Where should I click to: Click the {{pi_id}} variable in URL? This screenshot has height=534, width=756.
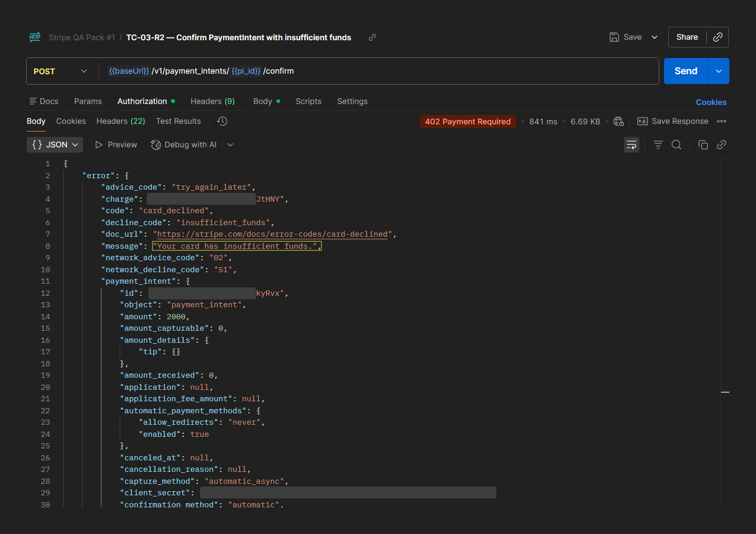tap(246, 71)
